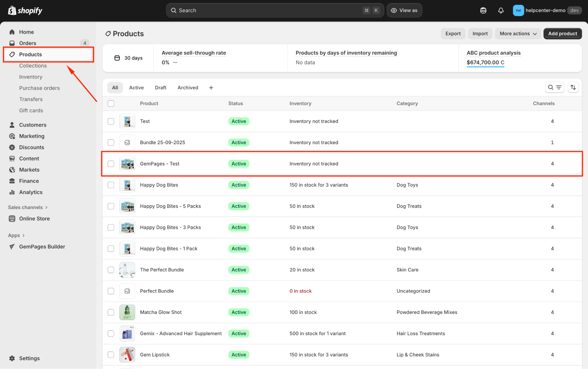Image resolution: width=588 pixels, height=369 pixels.
Task: Open the More actions dropdown
Action: [518, 34]
